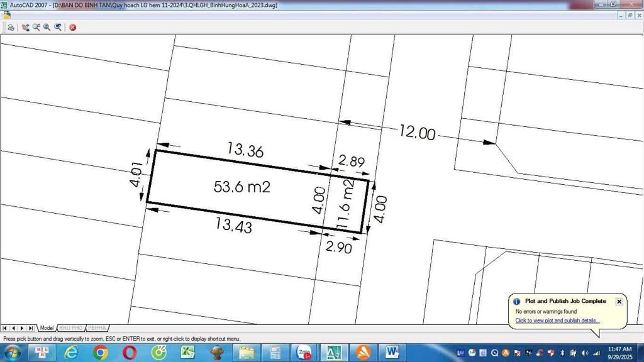Jump to the last layout tab arrow
644x362 pixels.
(x=31, y=328)
